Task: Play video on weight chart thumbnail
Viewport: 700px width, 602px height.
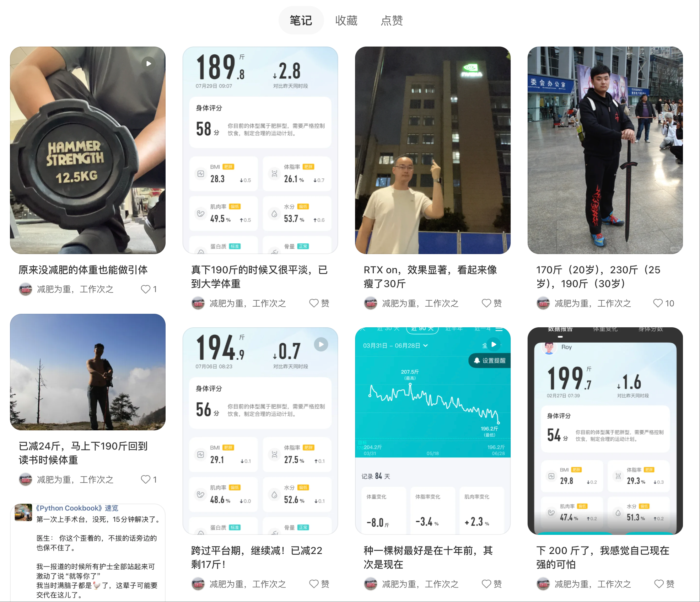Action: (494, 344)
